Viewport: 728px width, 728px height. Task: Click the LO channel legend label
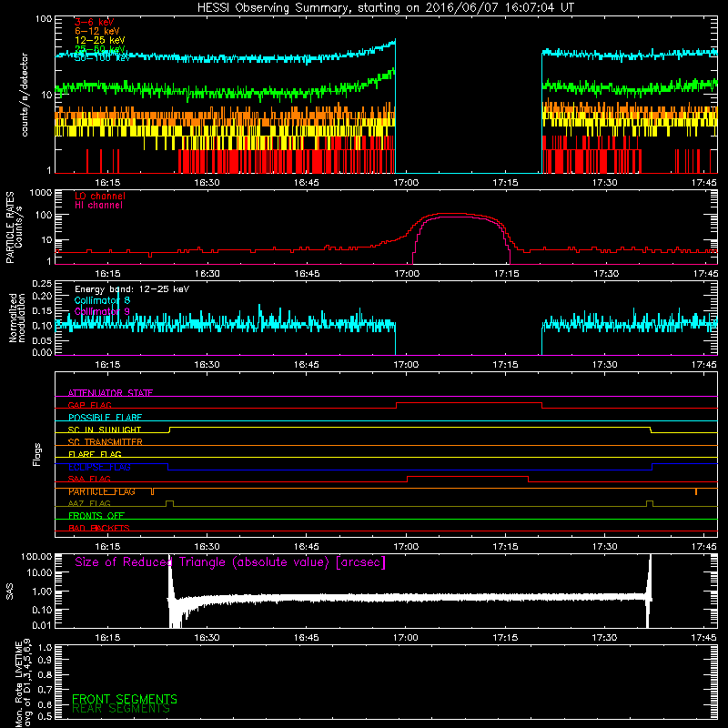click(x=100, y=196)
